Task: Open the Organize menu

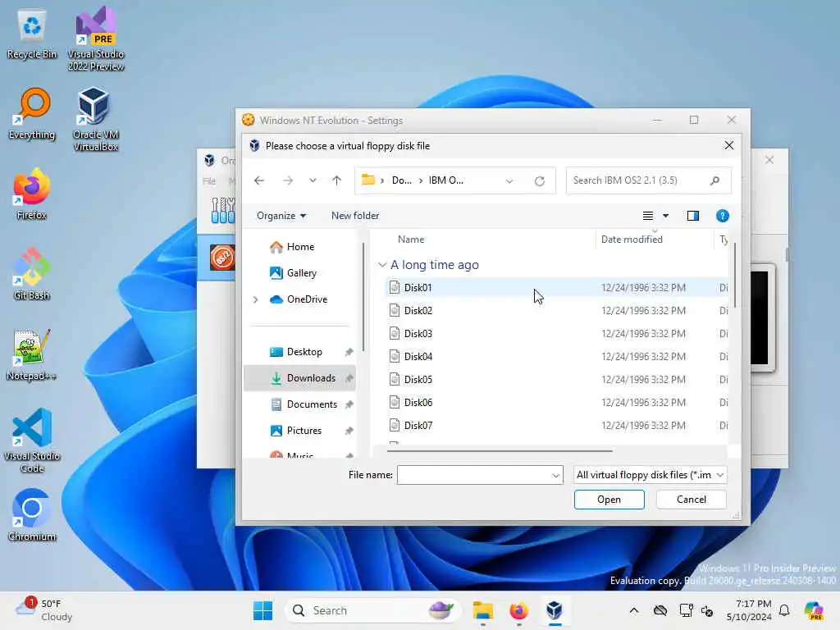Action: point(281,216)
